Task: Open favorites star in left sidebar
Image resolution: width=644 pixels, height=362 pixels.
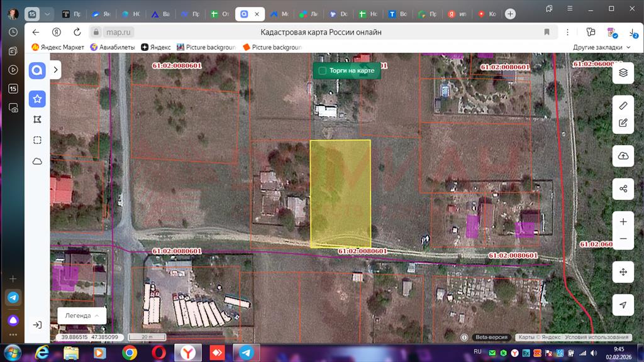Action: click(x=37, y=99)
